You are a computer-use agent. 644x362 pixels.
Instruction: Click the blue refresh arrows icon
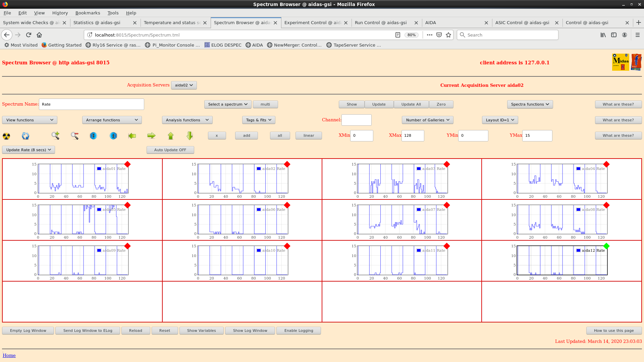(x=25, y=136)
